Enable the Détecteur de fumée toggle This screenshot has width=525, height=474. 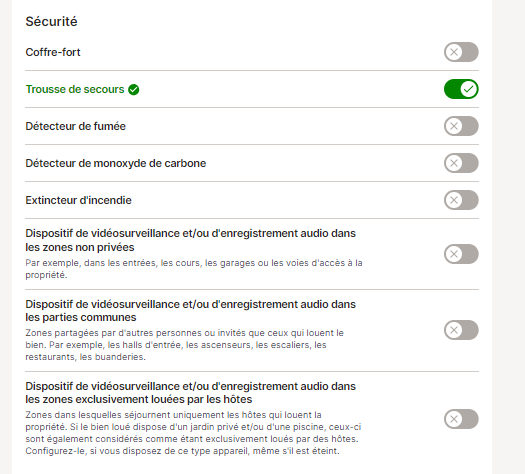[461, 126]
